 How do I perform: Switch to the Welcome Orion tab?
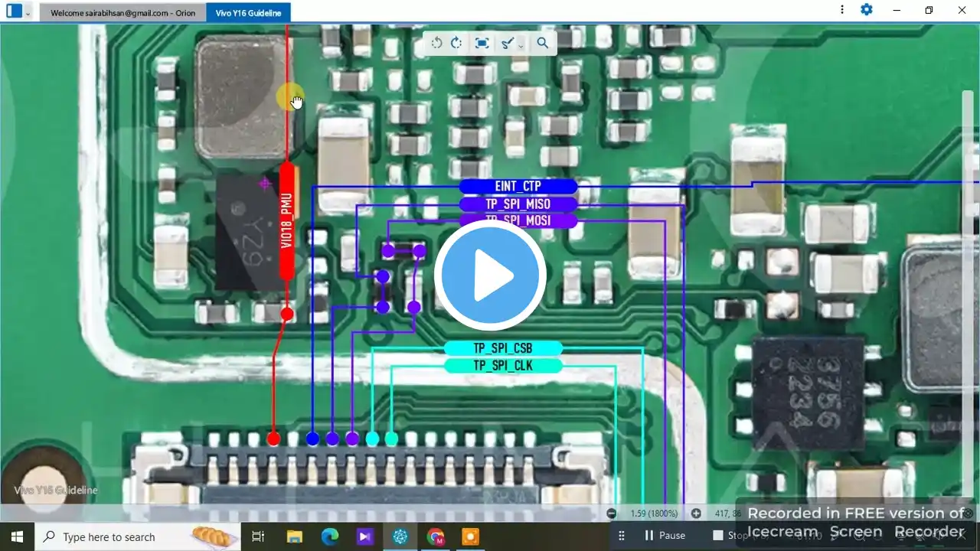coord(122,13)
